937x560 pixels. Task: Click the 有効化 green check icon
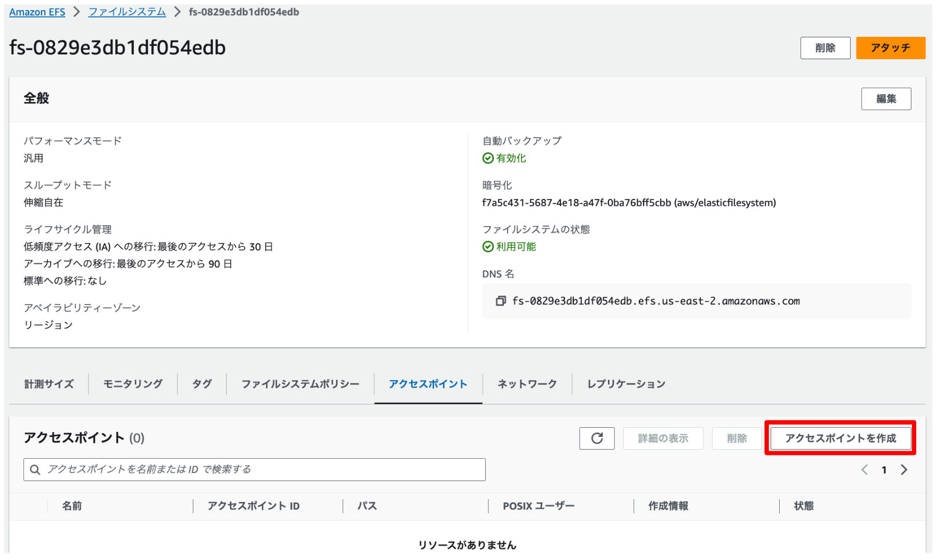(488, 158)
